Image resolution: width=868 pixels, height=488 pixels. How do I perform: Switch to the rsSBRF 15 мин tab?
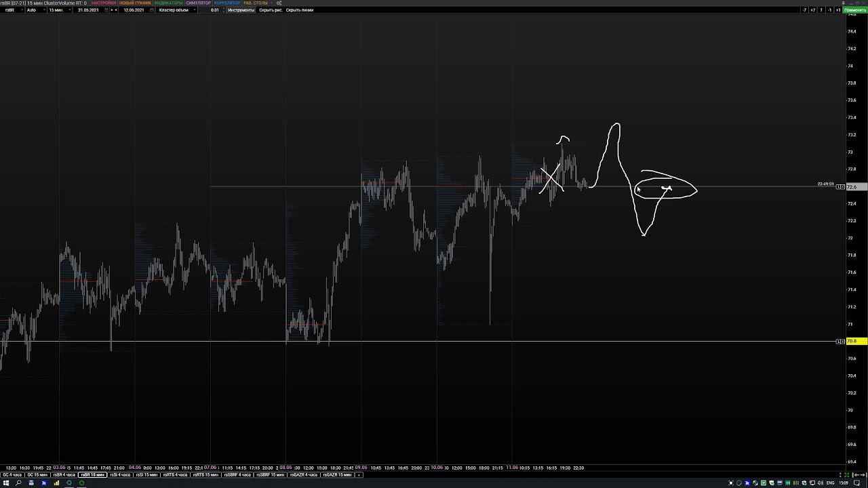[270, 474]
